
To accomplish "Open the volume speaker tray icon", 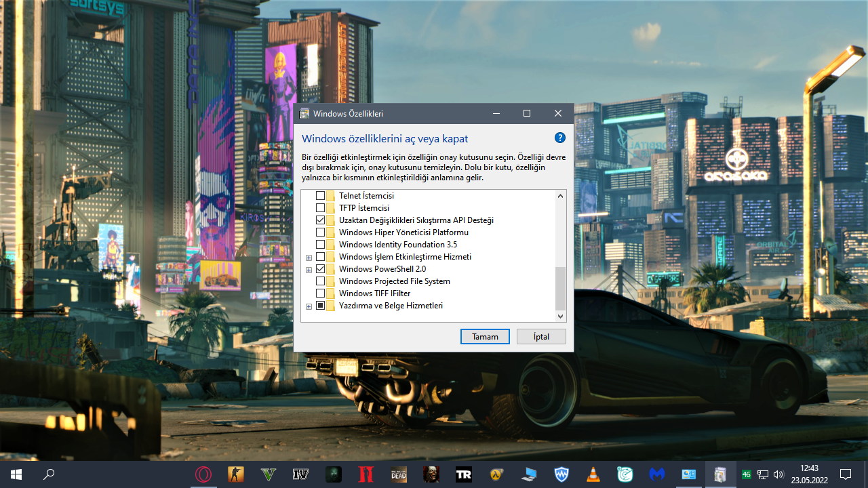I will tap(778, 474).
